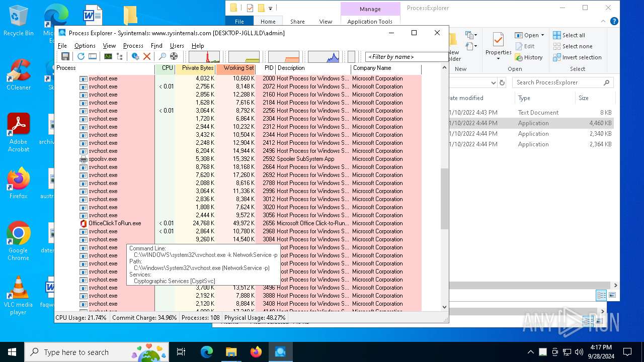
Task: Expand the Open dropdown arrow in ribbon
Action: [x=542, y=35]
